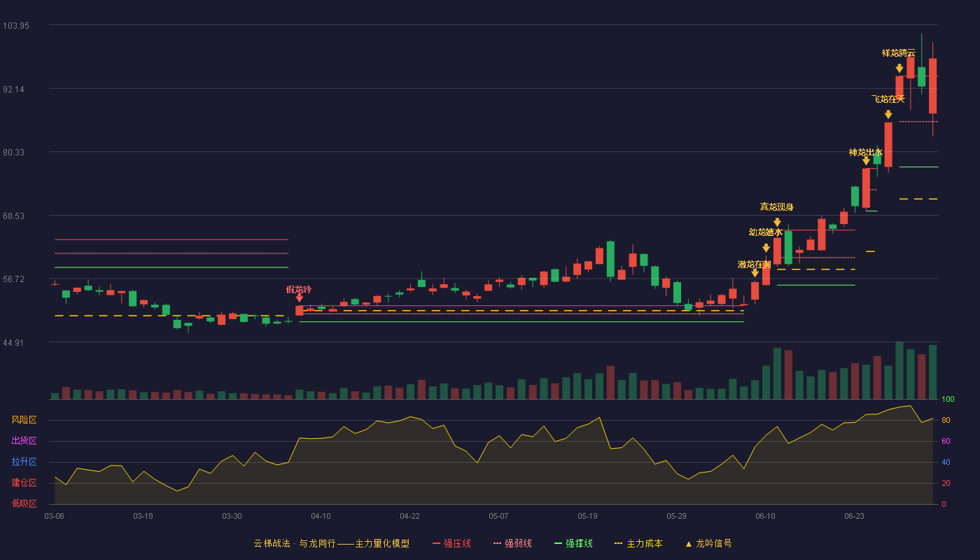The width and height of the screenshot is (980, 560).
Task: Click the 幼龙嬉水 signal arrow marker
Action: pos(766,248)
